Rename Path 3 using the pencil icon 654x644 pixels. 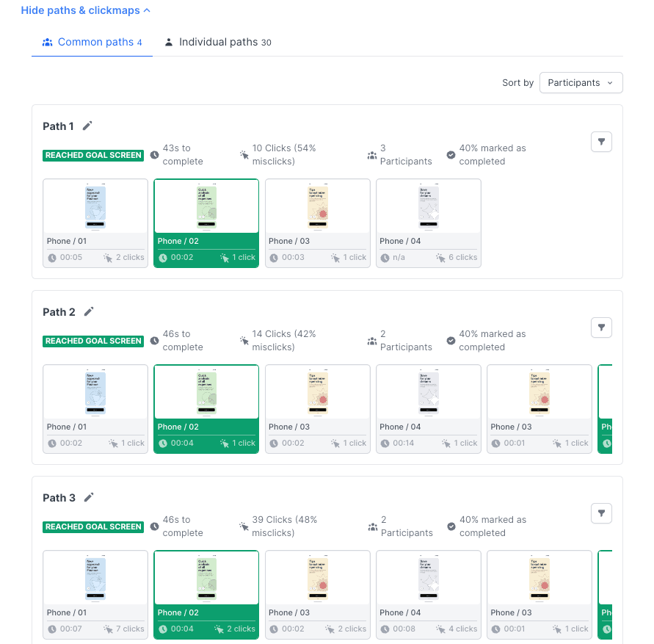click(88, 497)
